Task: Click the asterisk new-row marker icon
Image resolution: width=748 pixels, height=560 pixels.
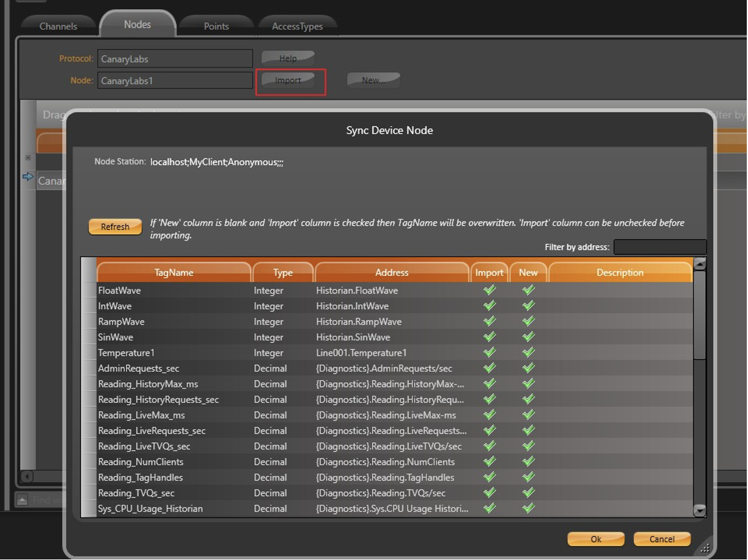Action: pos(28,158)
